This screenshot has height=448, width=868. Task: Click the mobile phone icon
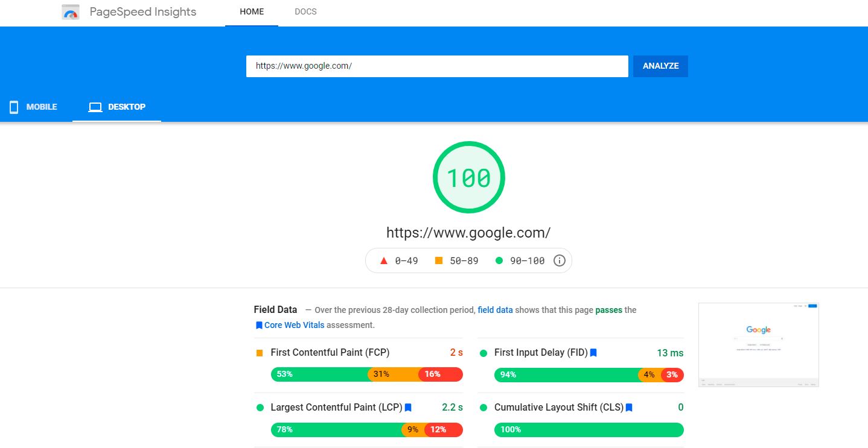14,107
